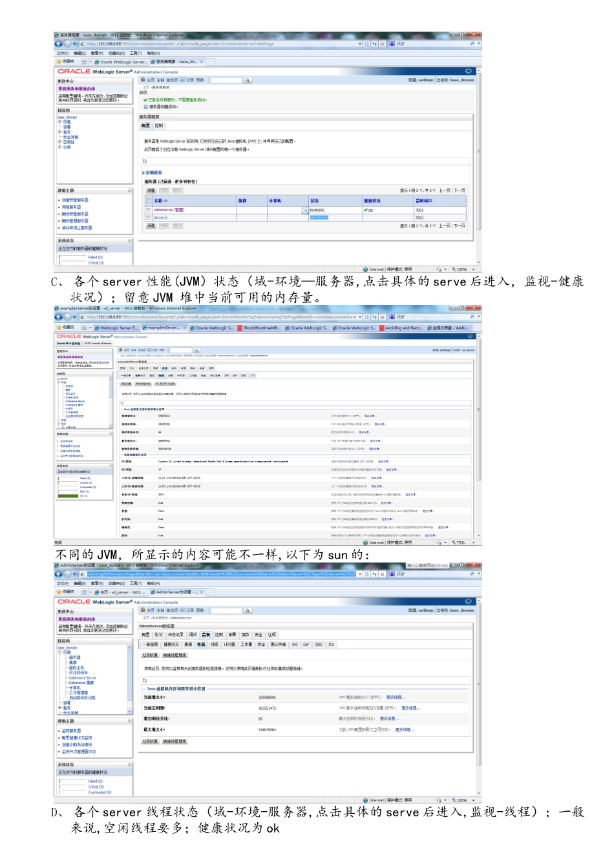Open the 100% zoom dropdown in the base_domain window
Screen dimensions: 614x868
474,269
